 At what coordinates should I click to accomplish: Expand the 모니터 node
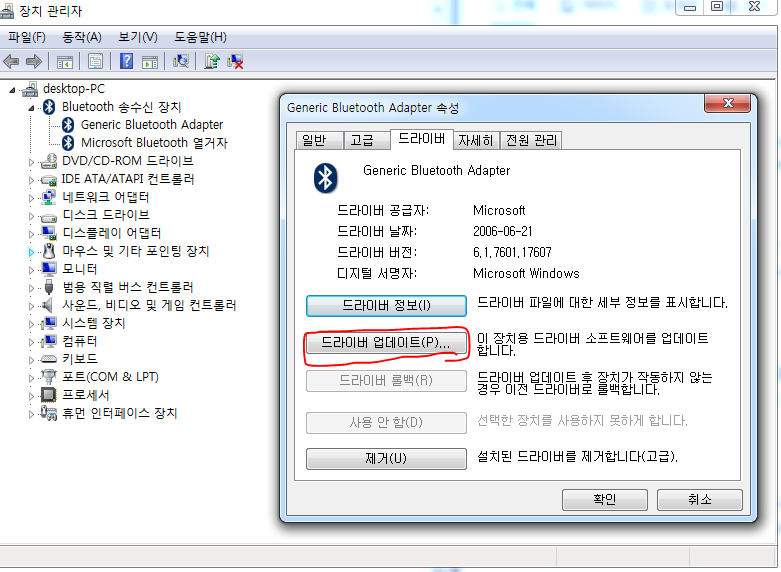[x=31, y=270]
